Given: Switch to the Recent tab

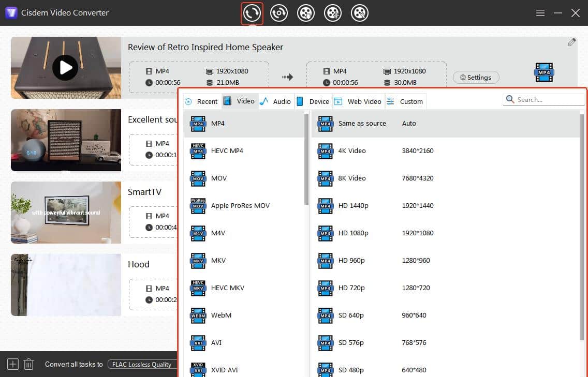Looking at the screenshot, I should (202, 101).
